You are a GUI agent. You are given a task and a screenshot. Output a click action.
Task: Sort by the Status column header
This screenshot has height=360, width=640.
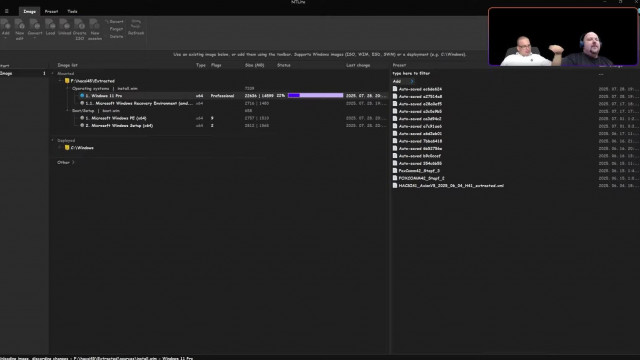point(284,65)
